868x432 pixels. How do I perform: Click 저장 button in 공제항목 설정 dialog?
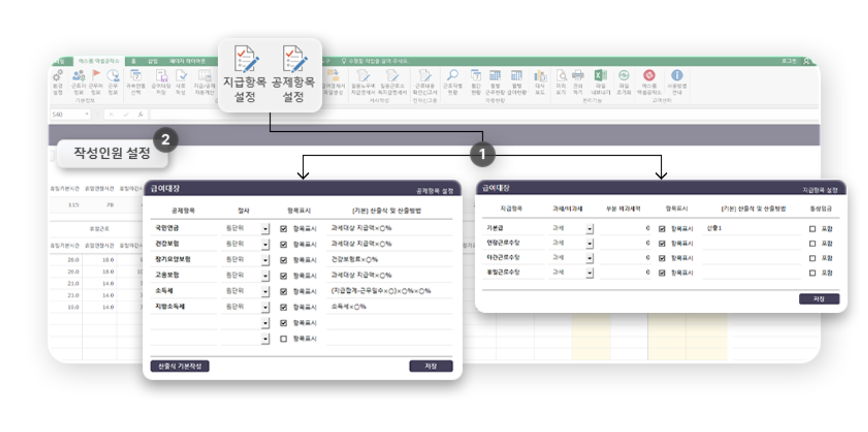[431, 366]
